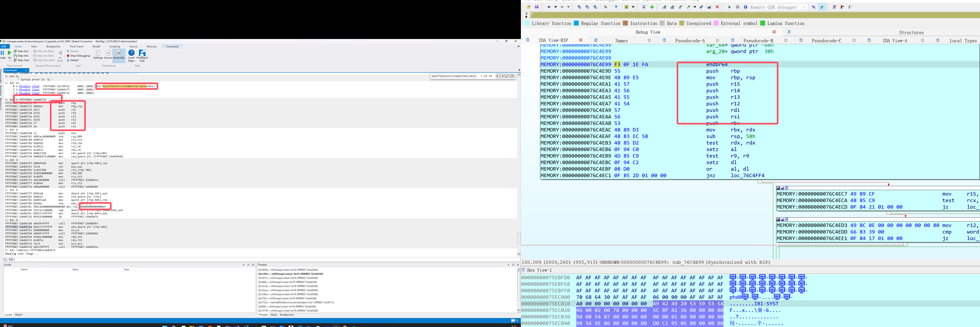Click IDA terminate process stop icon
Screen dimensions: 980x327
point(746,7)
